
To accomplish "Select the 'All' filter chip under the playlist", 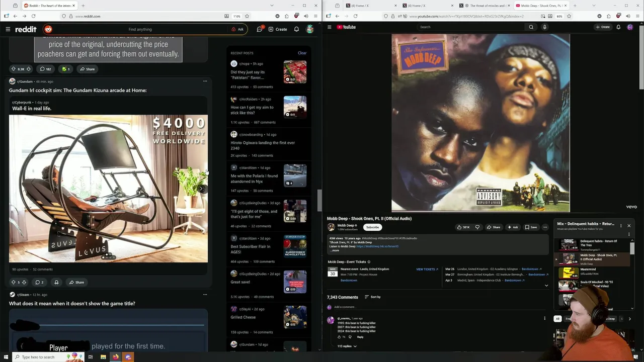I will click(557, 319).
